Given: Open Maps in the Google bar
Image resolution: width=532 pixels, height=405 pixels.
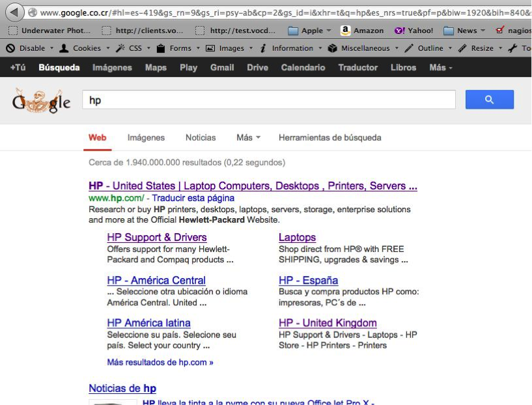Looking at the screenshot, I should pyautogui.click(x=156, y=68).
